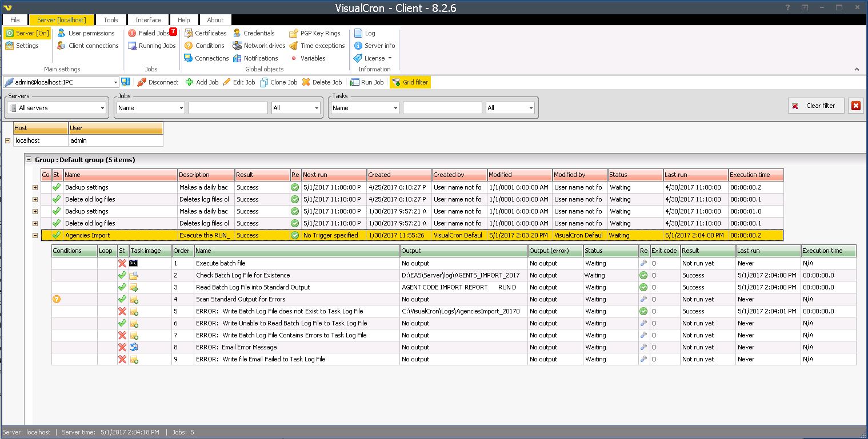Switch to the Interface tab
The height and width of the screenshot is (439, 868).
pos(148,20)
